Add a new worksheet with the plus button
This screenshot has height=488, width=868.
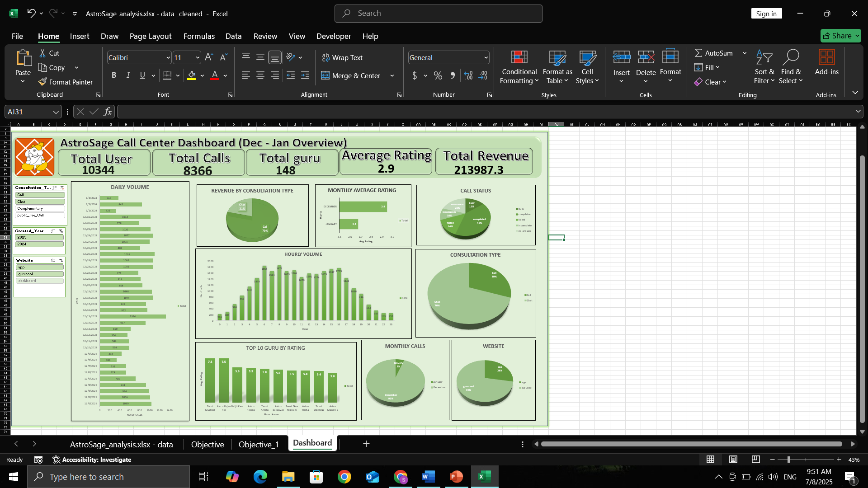coord(366,444)
